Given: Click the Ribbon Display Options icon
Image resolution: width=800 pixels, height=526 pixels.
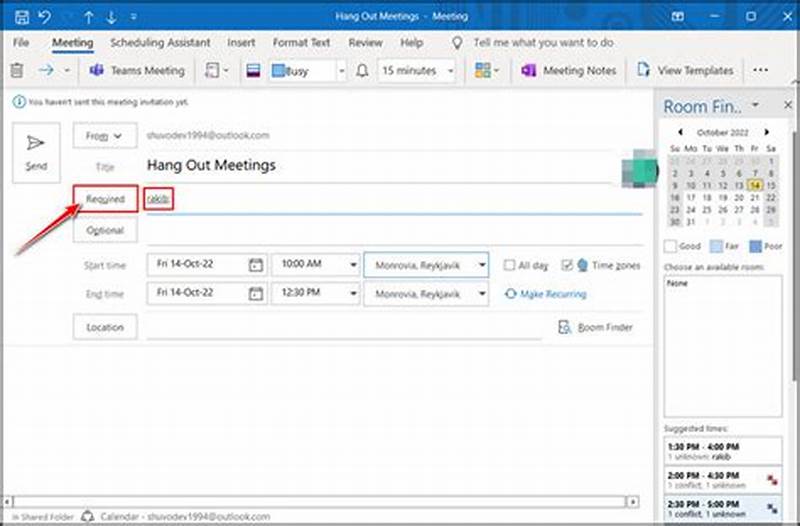Looking at the screenshot, I should click(x=678, y=16).
